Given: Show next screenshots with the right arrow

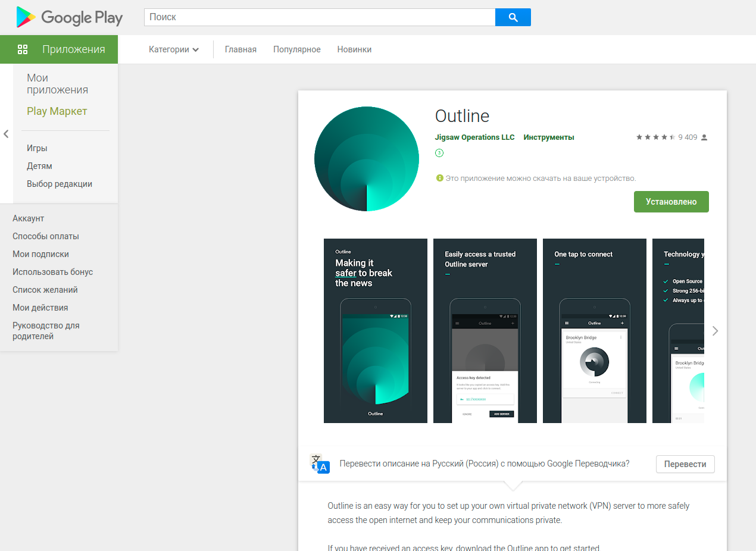Looking at the screenshot, I should pos(715,331).
